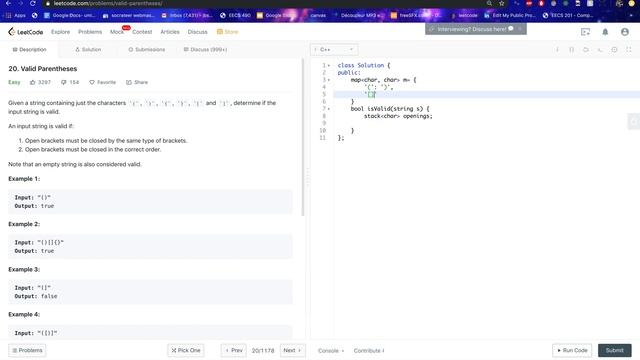Viewport: 640px width, 360px height.
Task: Click the '20. Valid Parentheses' title
Action: [x=42, y=69]
